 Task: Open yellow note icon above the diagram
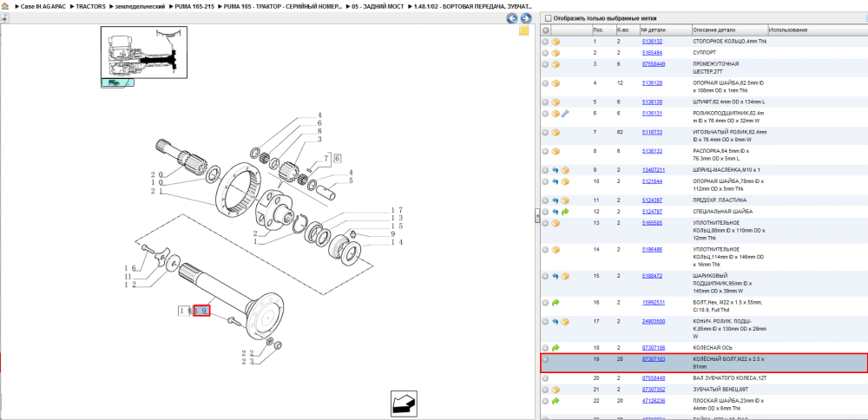click(523, 30)
